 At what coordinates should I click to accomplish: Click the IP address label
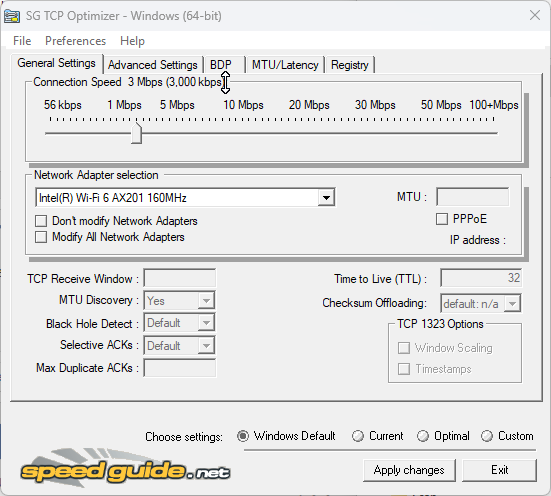[478, 240]
